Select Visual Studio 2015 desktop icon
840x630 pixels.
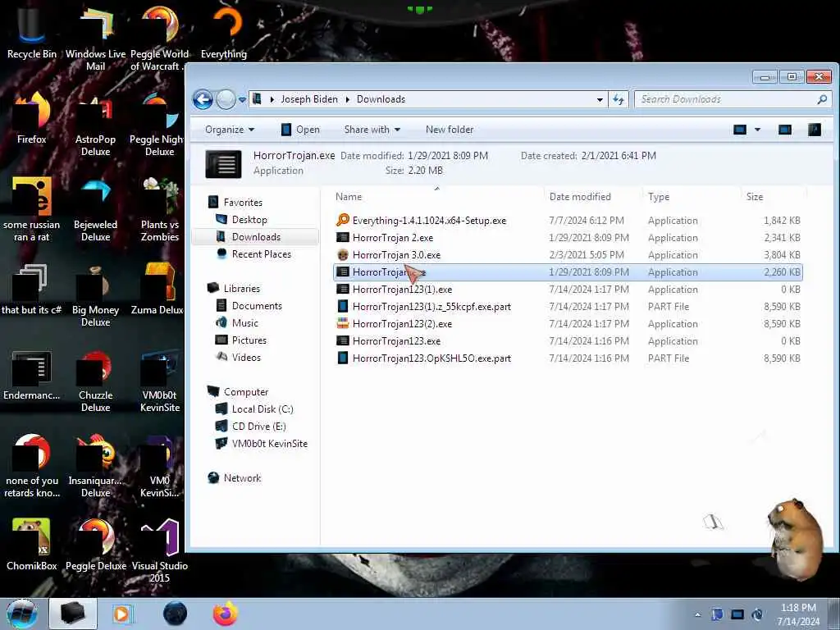tap(160, 550)
